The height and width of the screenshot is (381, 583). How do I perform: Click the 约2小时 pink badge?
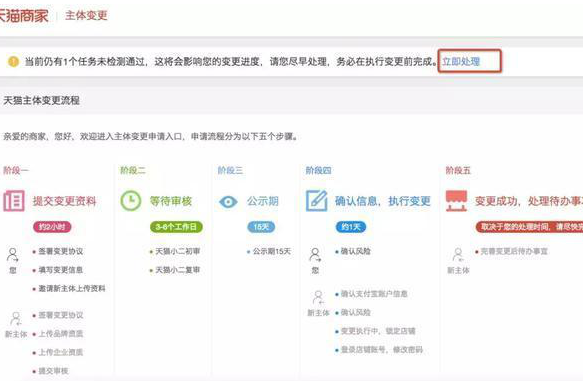click(52, 227)
